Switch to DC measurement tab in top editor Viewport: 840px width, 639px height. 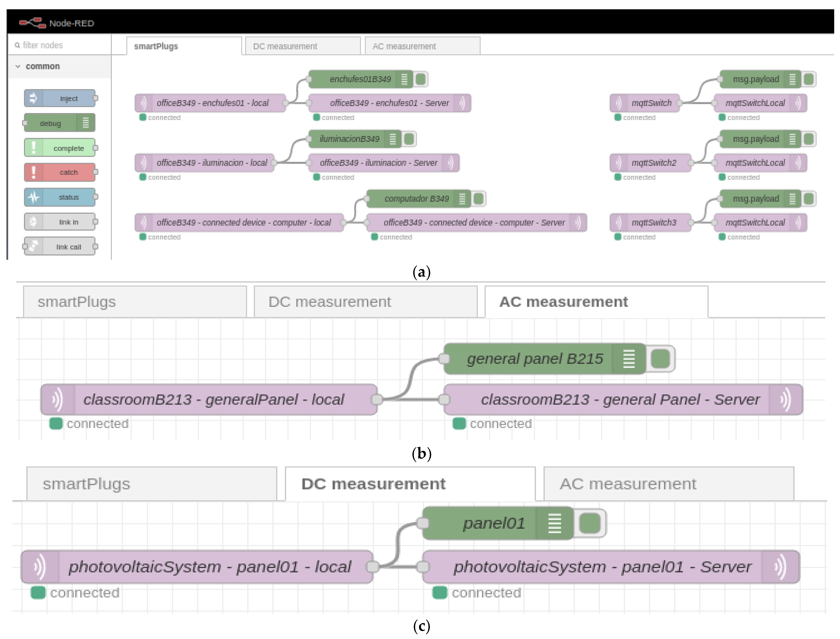point(303,46)
